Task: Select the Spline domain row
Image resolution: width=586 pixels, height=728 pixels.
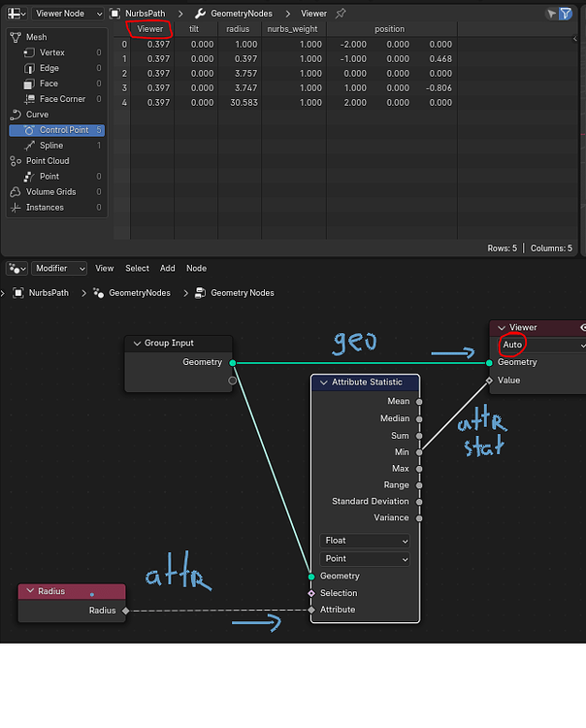Action: click(56, 146)
